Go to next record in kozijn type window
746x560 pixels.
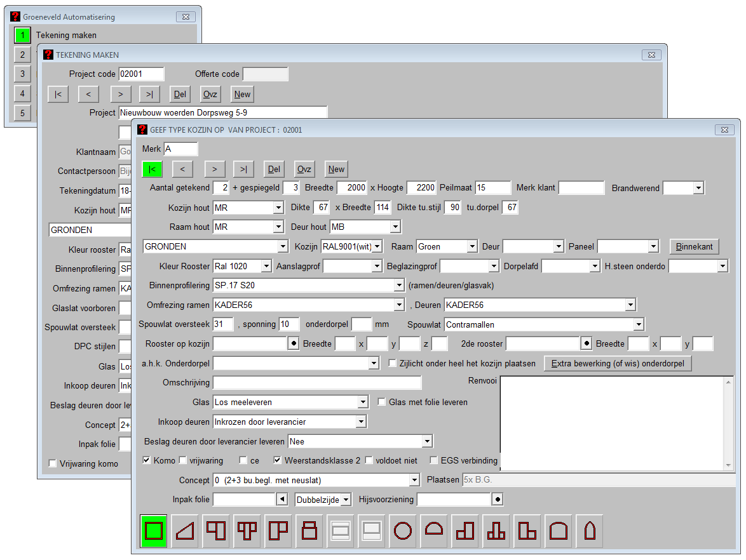point(215,169)
